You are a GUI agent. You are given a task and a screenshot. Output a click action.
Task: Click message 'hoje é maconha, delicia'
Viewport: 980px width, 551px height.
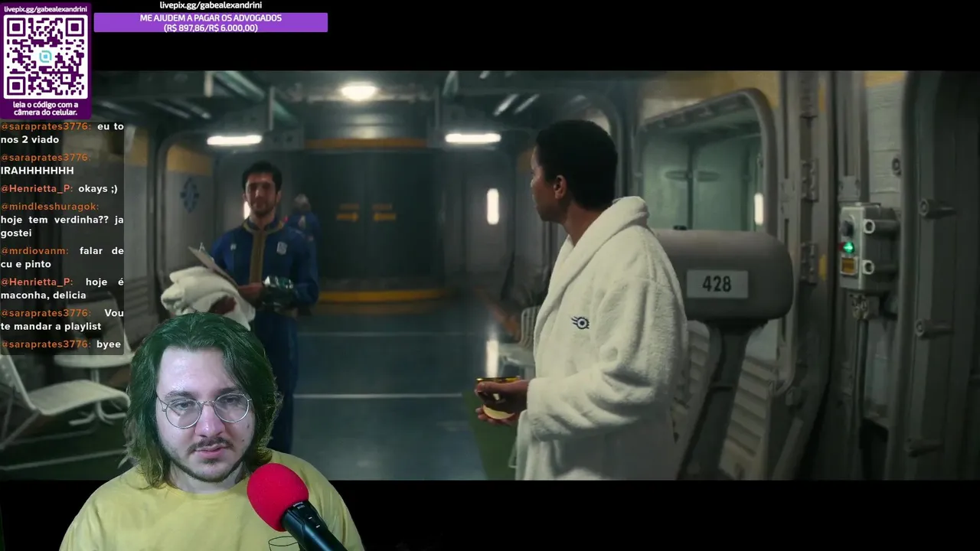(62, 289)
